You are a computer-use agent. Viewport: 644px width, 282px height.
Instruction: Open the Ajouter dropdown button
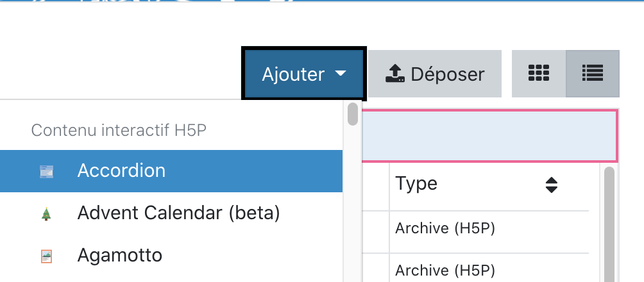[303, 74]
